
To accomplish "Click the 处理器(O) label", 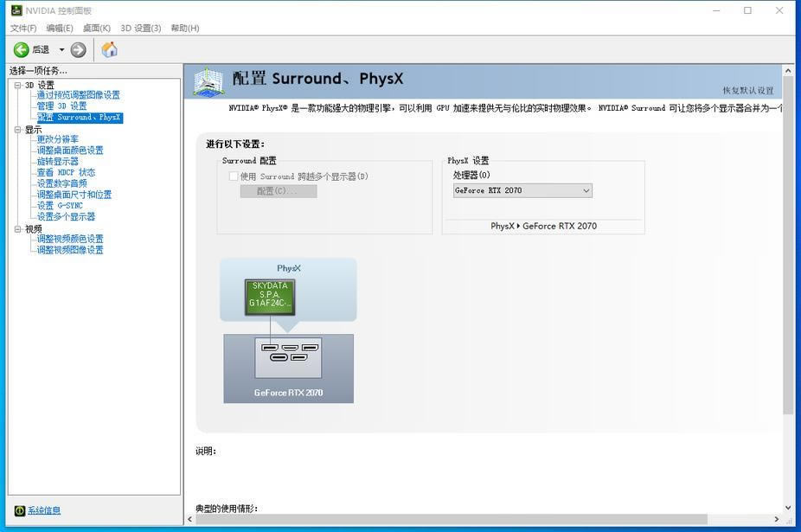I will pyautogui.click(x=471, y=176).
